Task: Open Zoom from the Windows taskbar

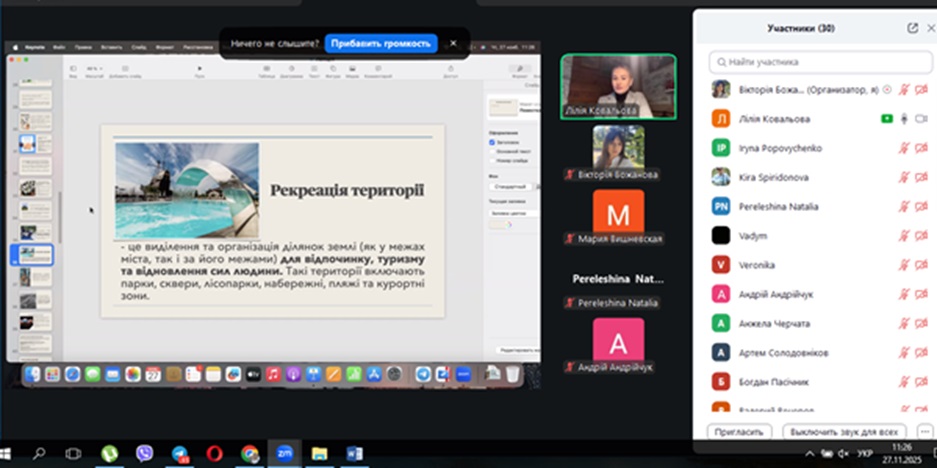Action: (x=283, y=453)
